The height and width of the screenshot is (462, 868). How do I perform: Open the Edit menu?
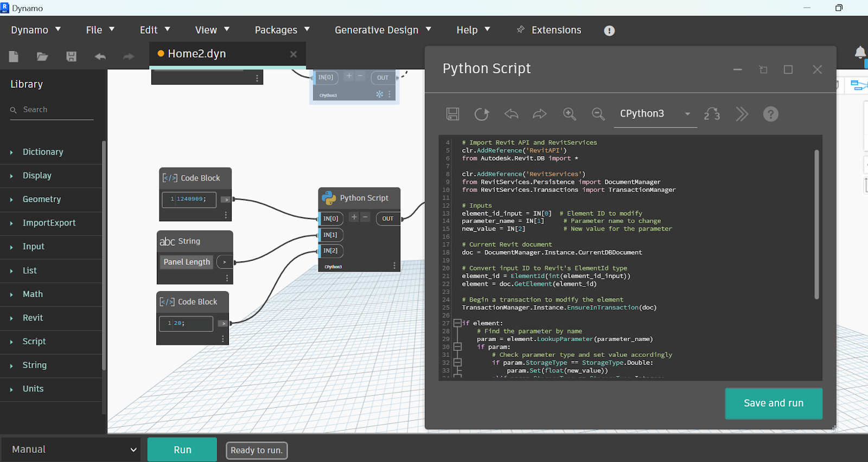pyautogui.click(x=155, y=30)
